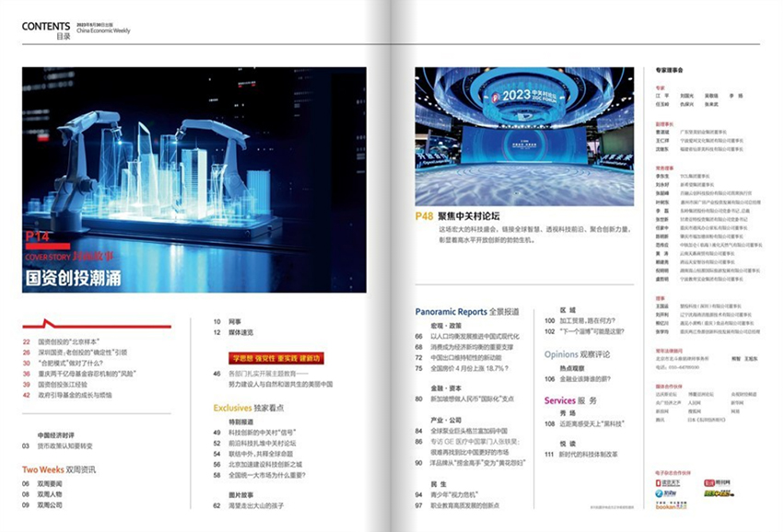
Task: Go to the Services 服务 heading
Action: [571, 400]
